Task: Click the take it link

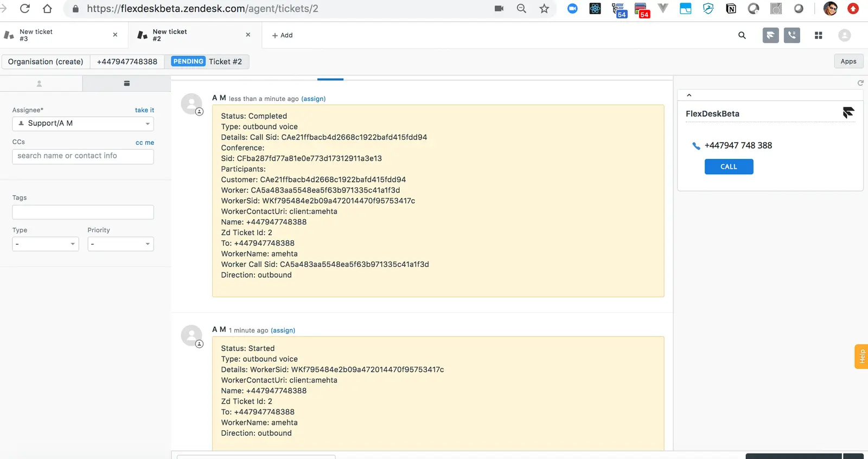Action: pos(144,110)
